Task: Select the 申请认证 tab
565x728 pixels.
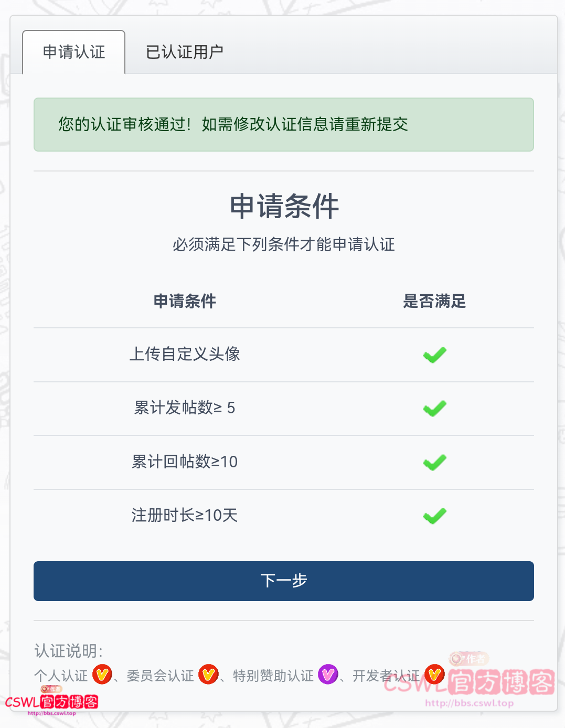Action: pyautogui.click(x=72, y=52)
